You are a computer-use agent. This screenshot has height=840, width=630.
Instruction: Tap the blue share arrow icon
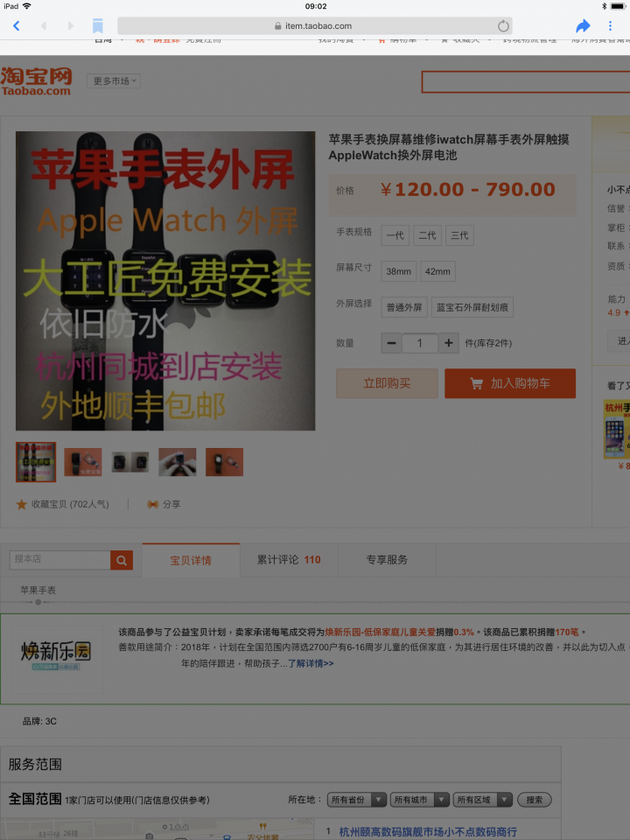click(583, 25)
